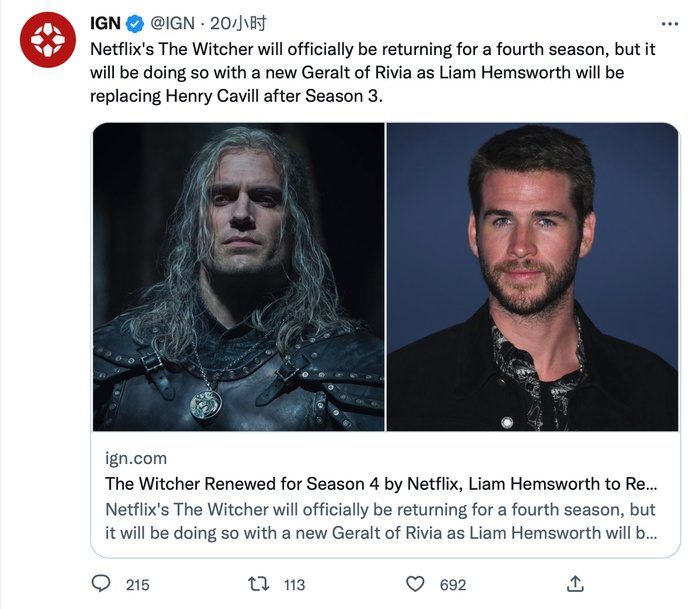Click the 113 retweets count

pyautogui.click(x=294, y=584)
